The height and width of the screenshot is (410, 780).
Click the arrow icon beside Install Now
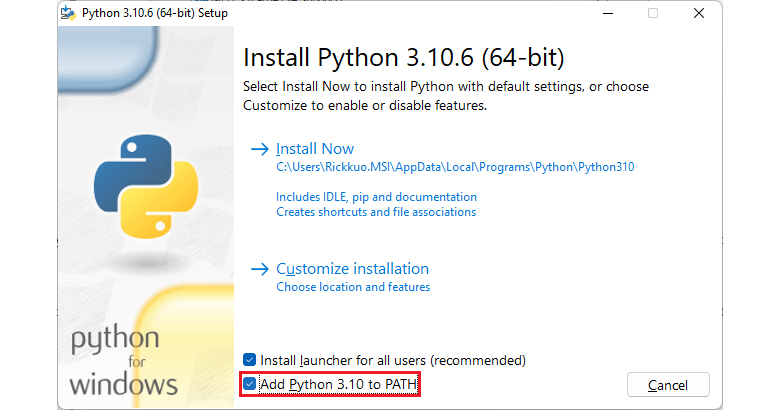pyautogui.click(x=259, y=149)
